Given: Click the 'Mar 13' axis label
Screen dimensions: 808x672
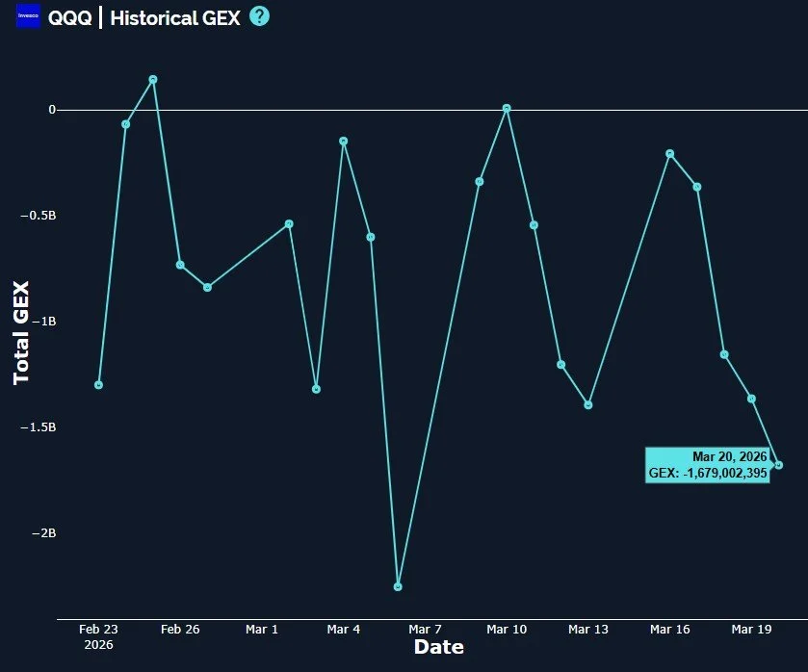Looking at the screenshot, I should [588, 630].
